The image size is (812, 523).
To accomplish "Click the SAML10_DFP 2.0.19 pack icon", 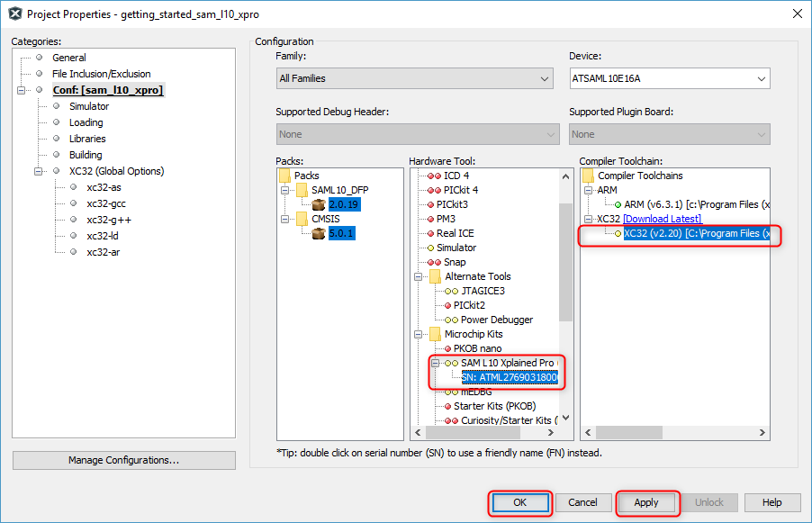I will click(318, 204).
